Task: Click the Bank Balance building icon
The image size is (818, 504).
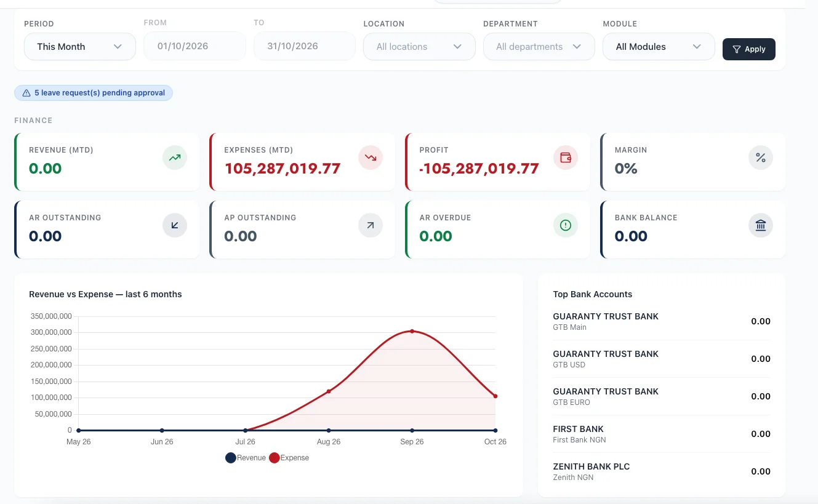Action: pos(761,226)
